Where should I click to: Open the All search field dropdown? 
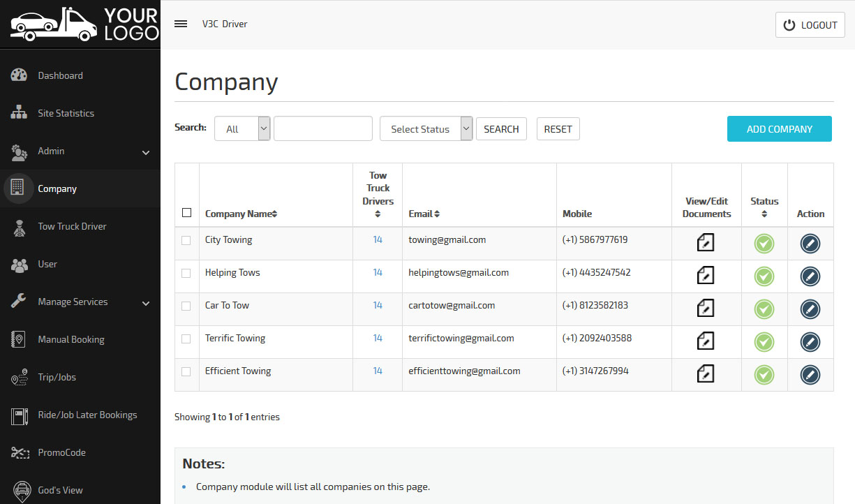tap(241, 129)
